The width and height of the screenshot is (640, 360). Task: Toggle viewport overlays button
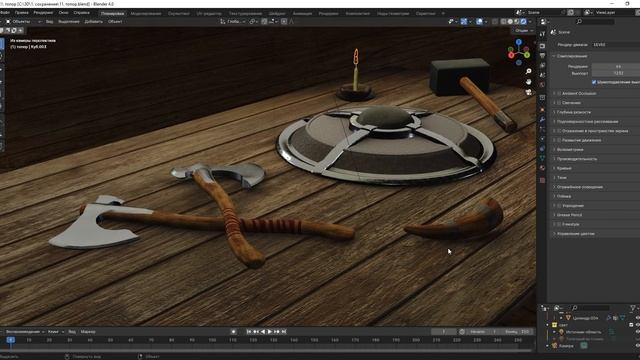coord(480,22)
